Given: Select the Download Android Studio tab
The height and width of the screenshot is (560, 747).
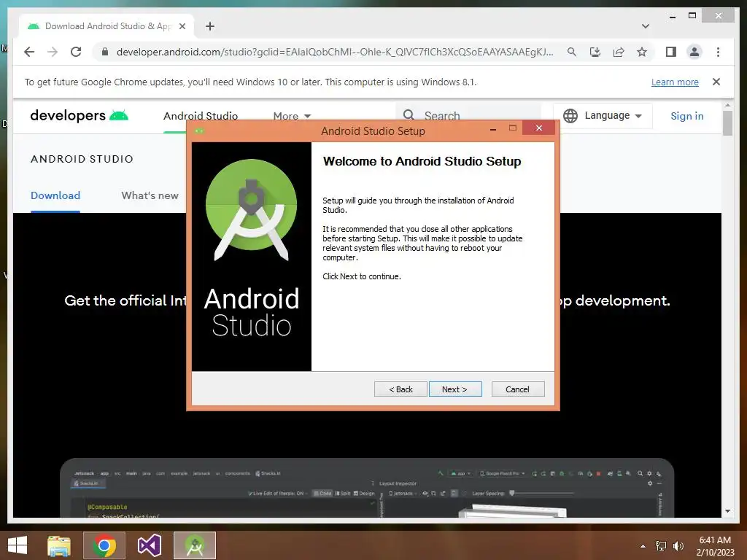Looking at the screenshot, I should (107, 26).
